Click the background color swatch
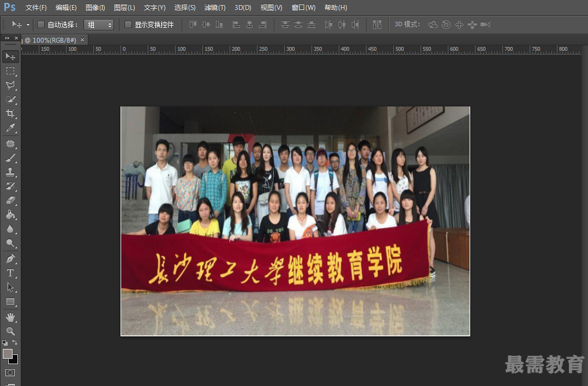Image resolution: width=588 pixels, height=386 pixels. (15, 361)
